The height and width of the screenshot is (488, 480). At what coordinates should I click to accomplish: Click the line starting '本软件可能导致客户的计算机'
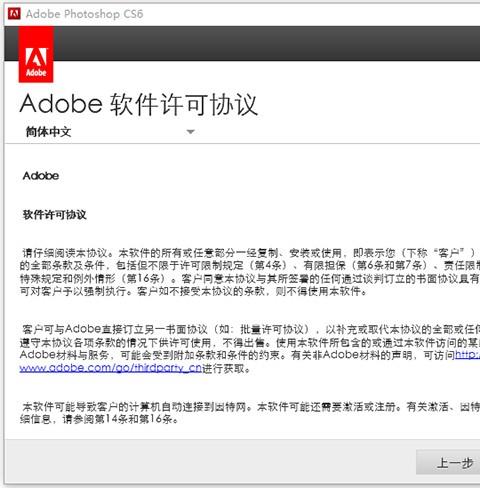250,407
